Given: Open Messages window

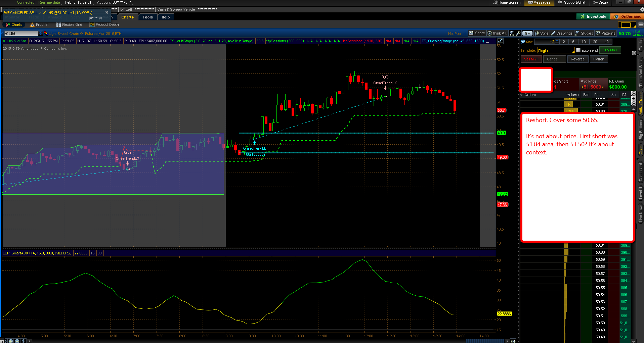Looking at the screenshot, I should tap(539, 2).
